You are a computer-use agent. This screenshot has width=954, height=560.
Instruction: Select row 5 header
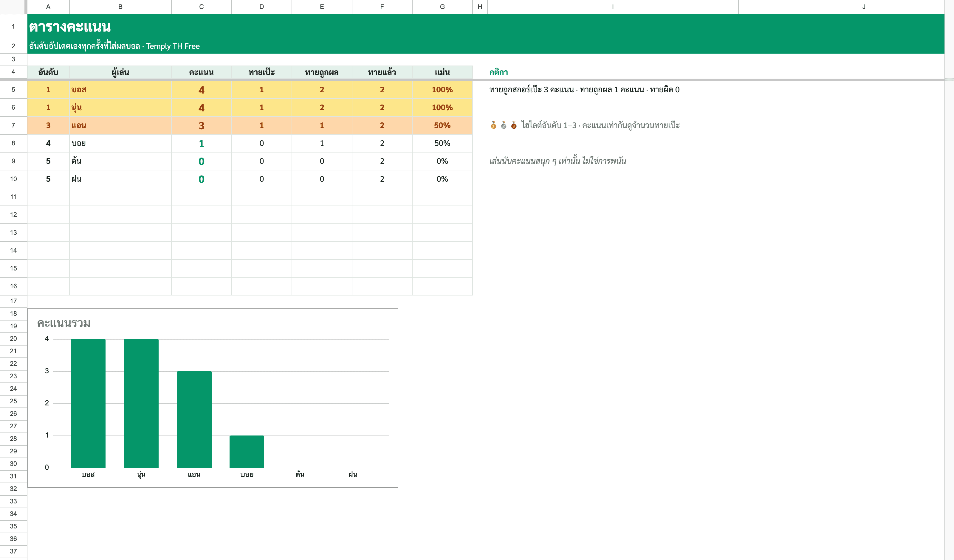13,90
